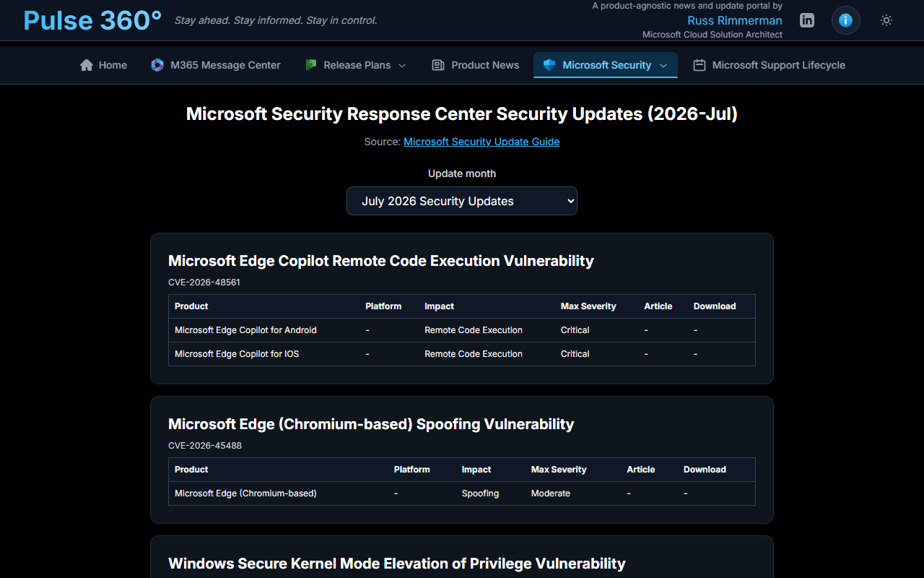Toggle light/dark theme with the sun icon
The image size is (924, 578).
[x=886, y=20]
